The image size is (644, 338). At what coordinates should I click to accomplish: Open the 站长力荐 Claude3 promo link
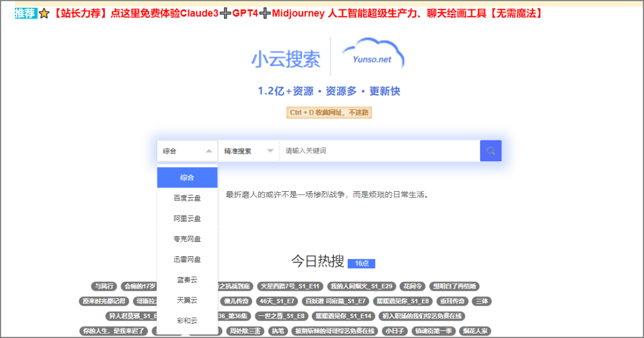point(298,14)
